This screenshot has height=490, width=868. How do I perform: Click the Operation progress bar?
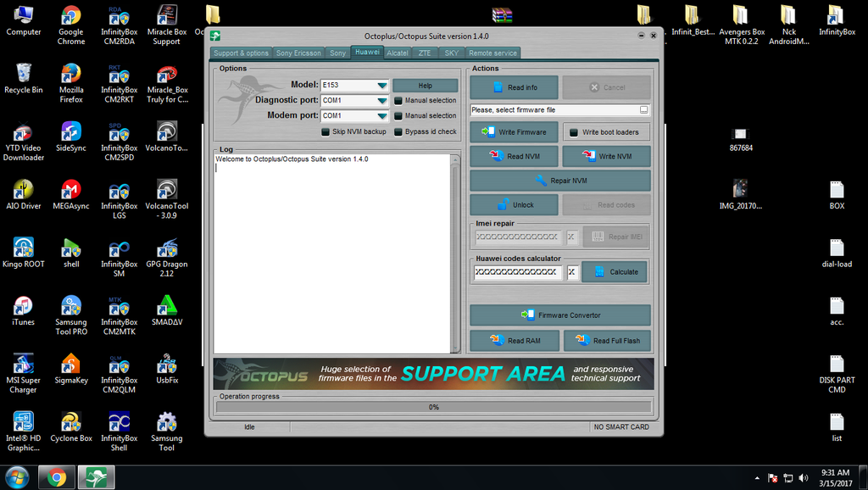(433, 407)
